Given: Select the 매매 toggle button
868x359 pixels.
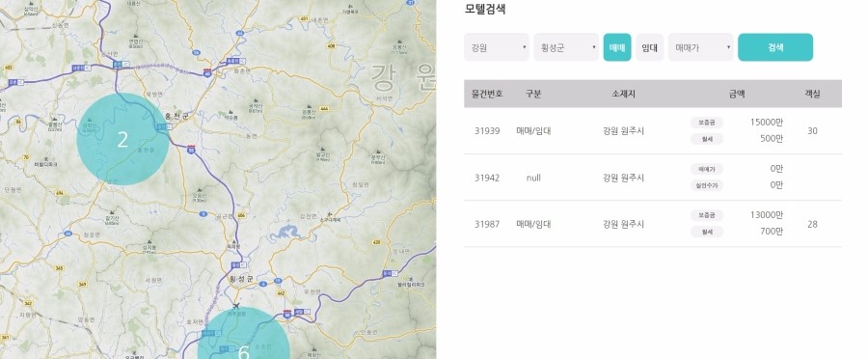Looking at the screenshot, I should [x=616, y=47].
